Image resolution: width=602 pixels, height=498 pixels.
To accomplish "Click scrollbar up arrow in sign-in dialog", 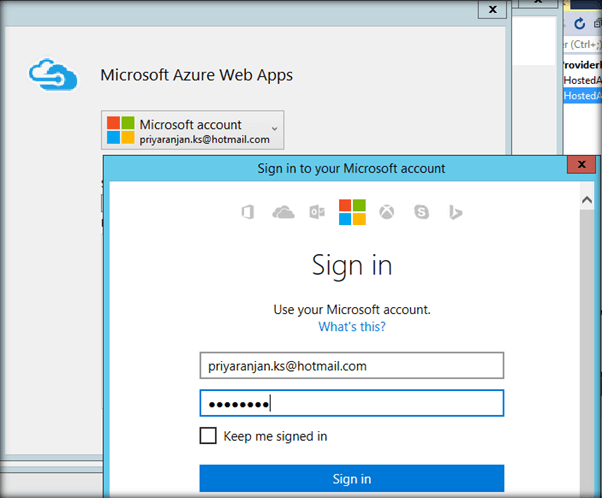I will click(x=587, y=200).
